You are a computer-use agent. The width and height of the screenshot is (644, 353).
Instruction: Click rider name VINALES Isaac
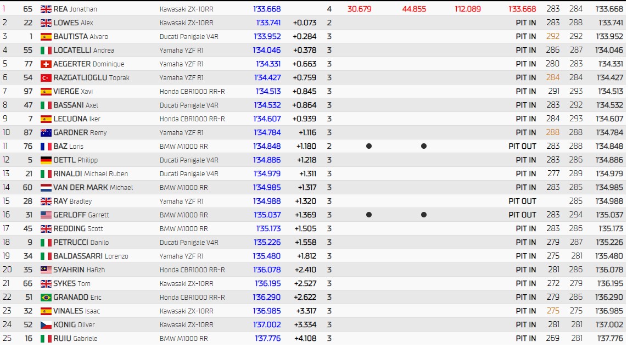click(x=77, y=311)
